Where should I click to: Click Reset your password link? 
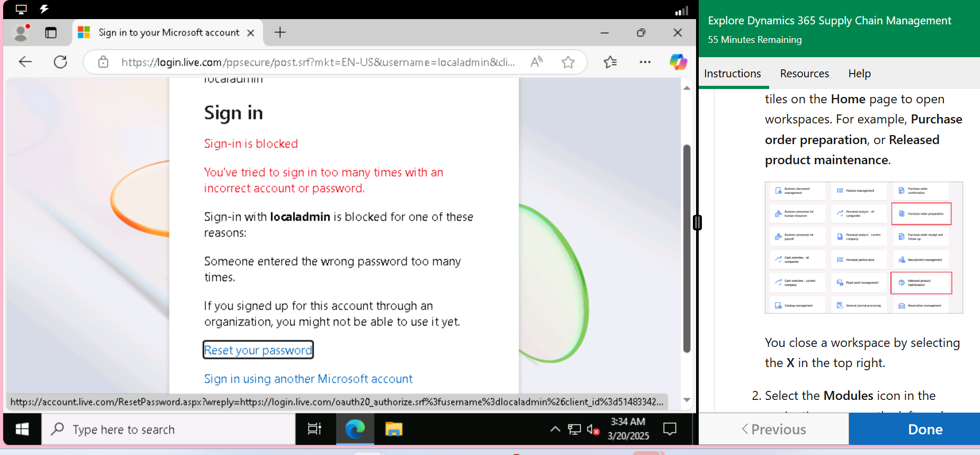click(258, 350)
